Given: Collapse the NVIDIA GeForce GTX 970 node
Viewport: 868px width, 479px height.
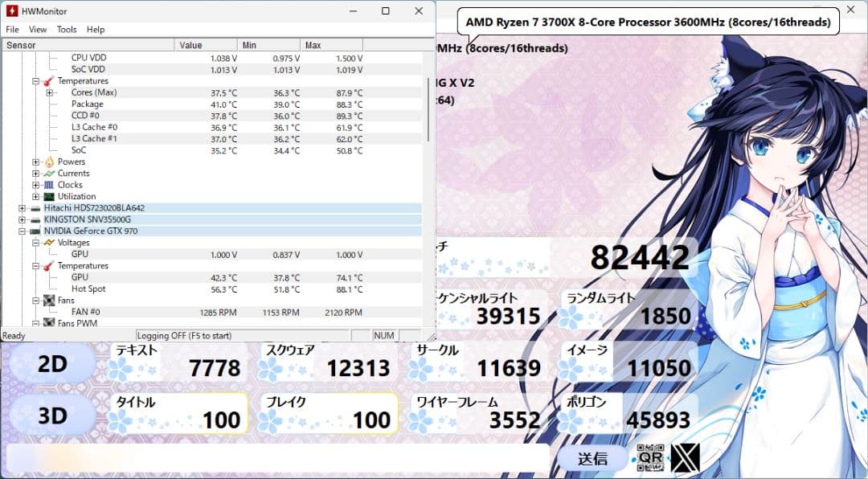Looking at the screenshot, I should [x=22, y=231].
